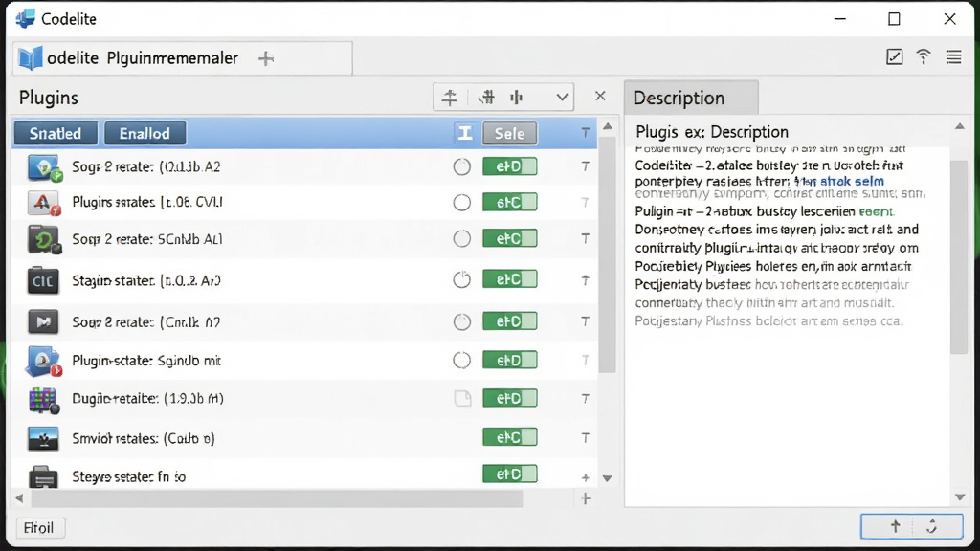Click the checkmark edit icon at top right

[x=895, y=56]
